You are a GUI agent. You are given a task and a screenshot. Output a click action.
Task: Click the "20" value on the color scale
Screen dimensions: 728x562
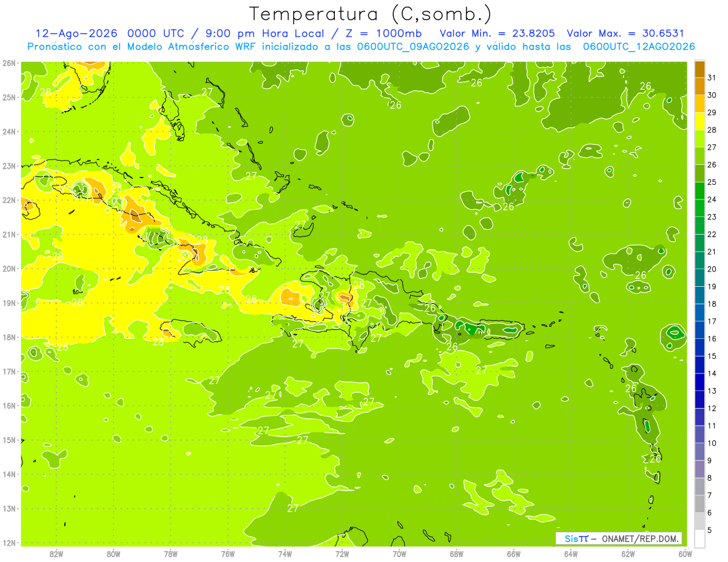pos(712,269)
